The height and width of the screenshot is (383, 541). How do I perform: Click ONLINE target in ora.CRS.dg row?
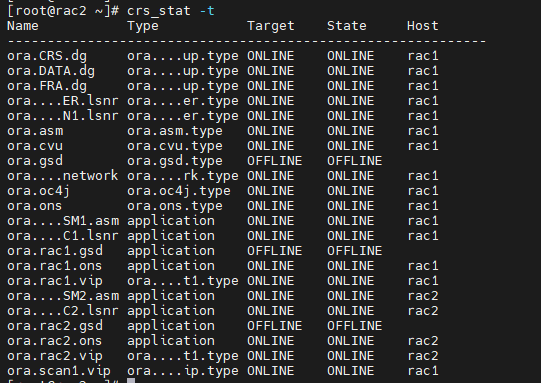271,56
